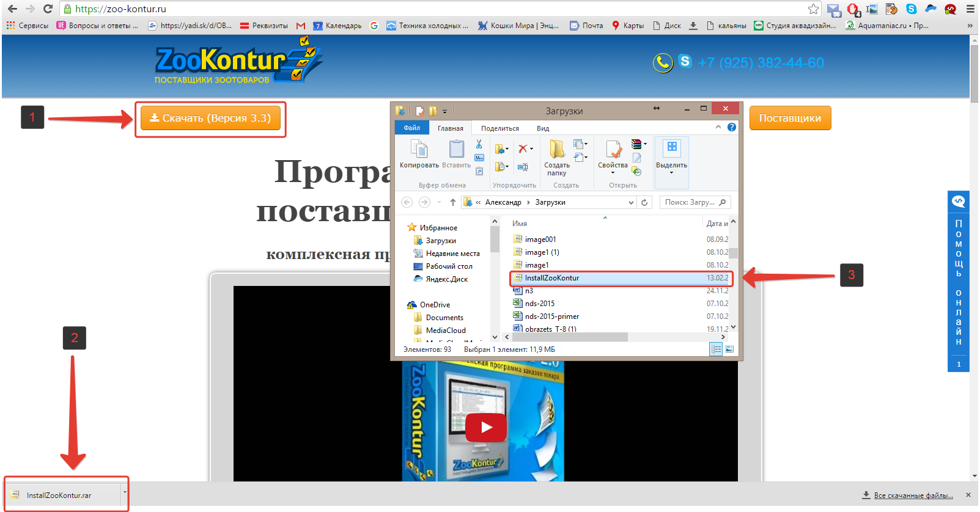The image size is (980, 512).
Task: Reload the zoo-kontur.ru page
Action: pyautogui.click(x=48, y=9)
